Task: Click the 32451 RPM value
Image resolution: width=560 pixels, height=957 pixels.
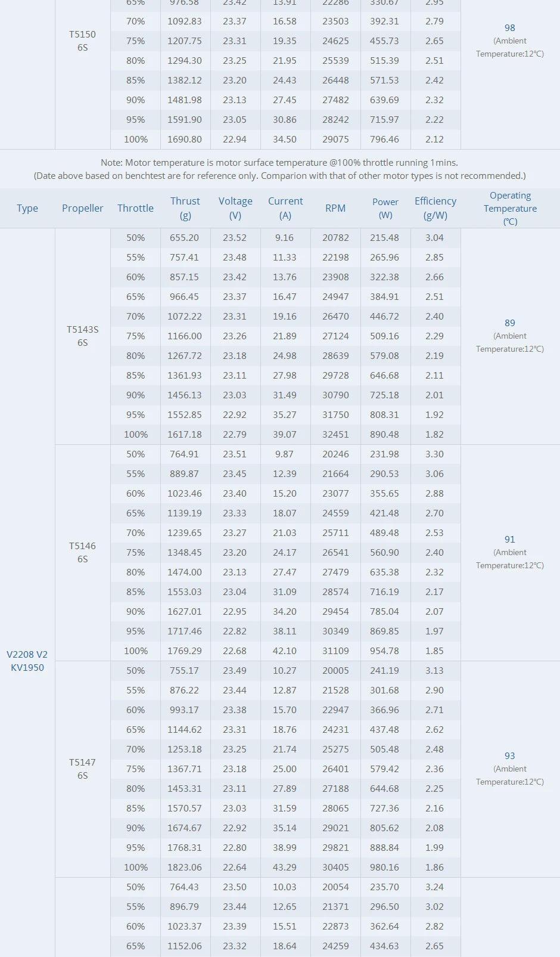Action: 335,434
